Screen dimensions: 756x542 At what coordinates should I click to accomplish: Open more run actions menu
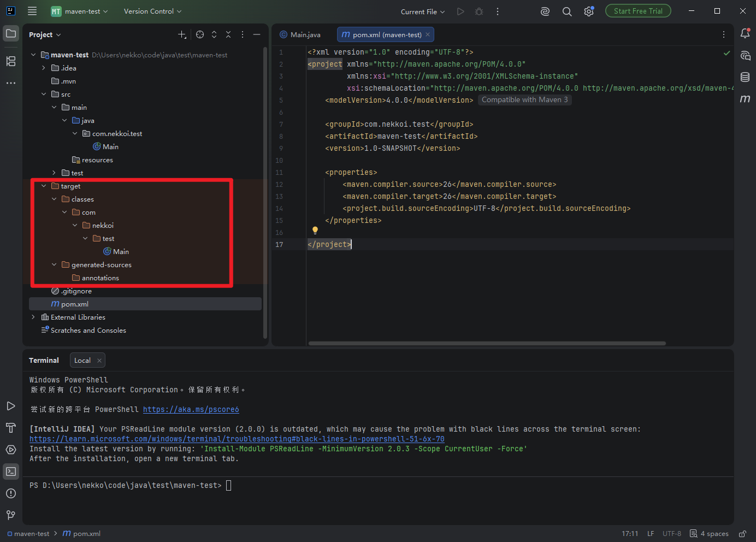click(x=498, y=11)
